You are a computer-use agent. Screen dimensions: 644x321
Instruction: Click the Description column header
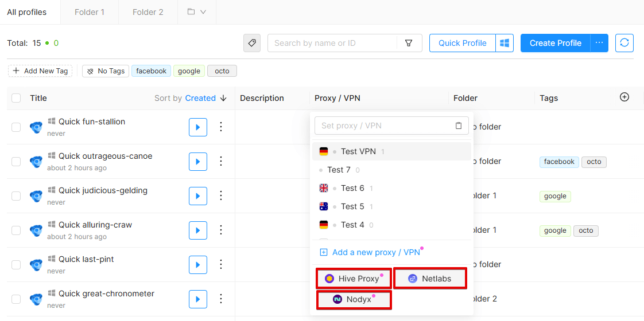tap(262, 98)
